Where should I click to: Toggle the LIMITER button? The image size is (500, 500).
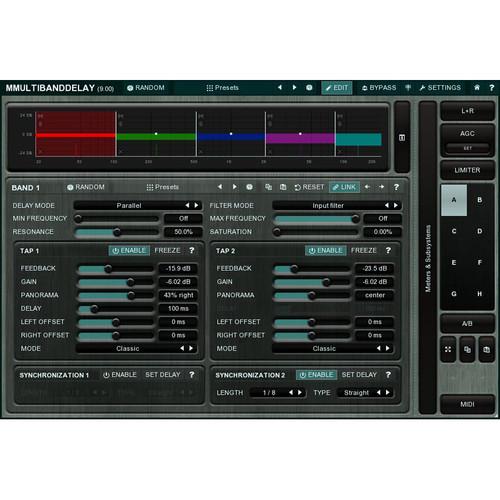[x=467, y=170]
